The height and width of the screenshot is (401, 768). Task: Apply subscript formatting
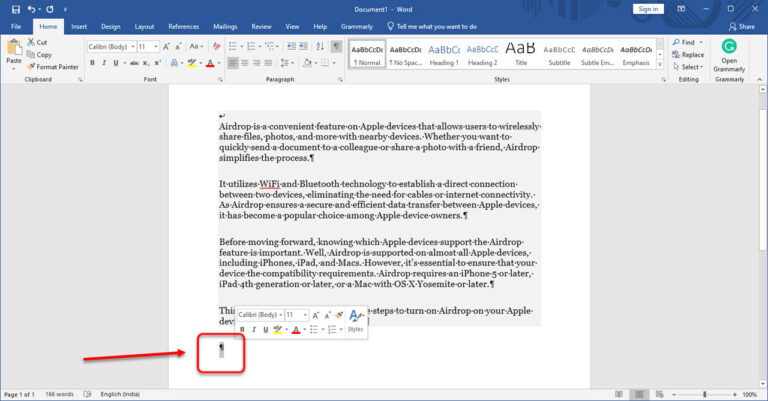tap(146, 63)
